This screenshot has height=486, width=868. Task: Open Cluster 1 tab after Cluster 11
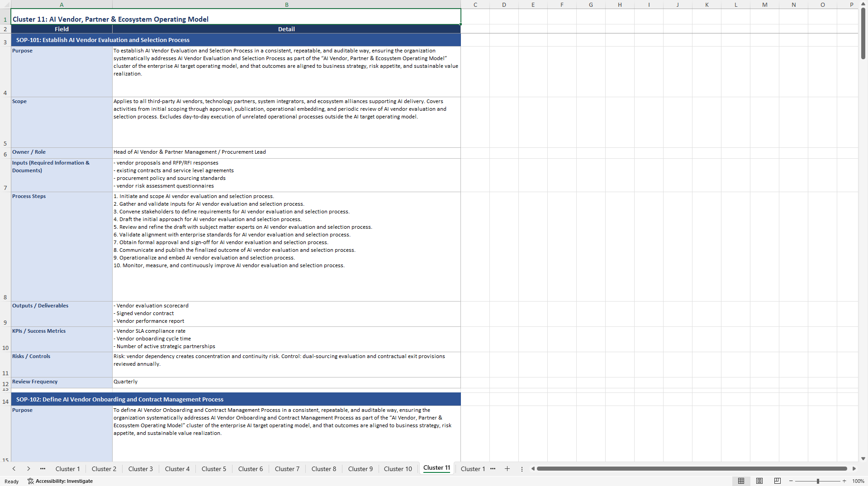click(x=473, y=469)
